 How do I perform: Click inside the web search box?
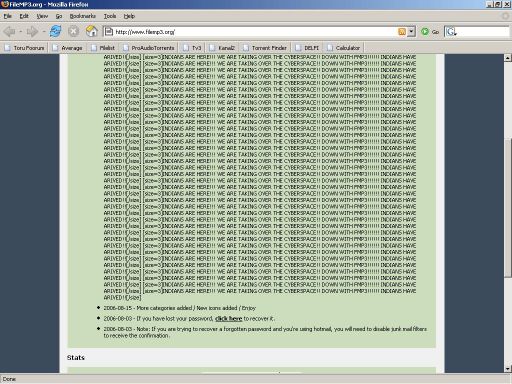tap(483, 32)
